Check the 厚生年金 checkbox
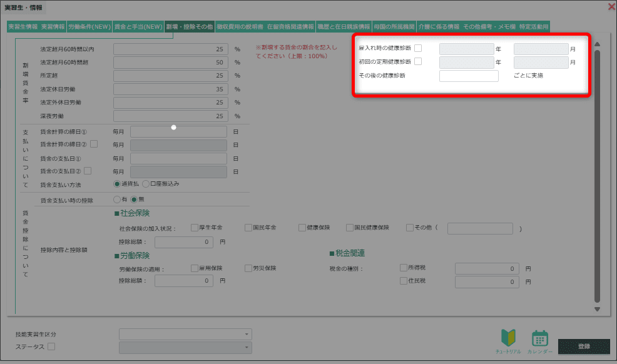This screenshot has width=617, height=364. tap(195, 228)
